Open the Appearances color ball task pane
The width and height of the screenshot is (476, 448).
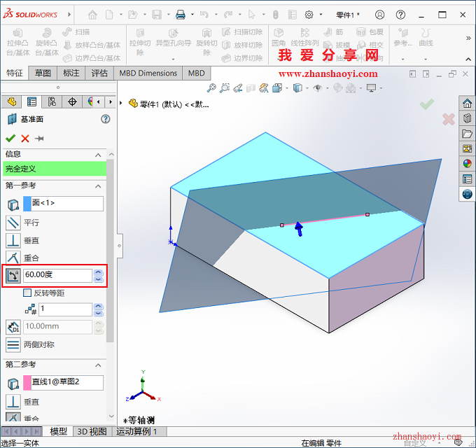(x=467, y=164)
